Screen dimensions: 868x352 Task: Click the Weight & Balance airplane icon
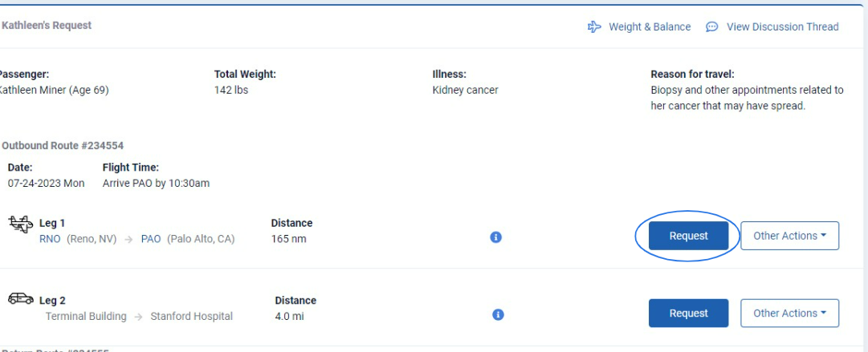[x=594, y=26]
